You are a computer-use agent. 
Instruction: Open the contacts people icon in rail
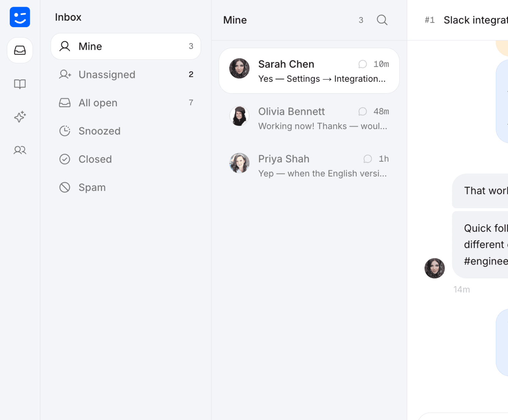(x=20, y=150)
